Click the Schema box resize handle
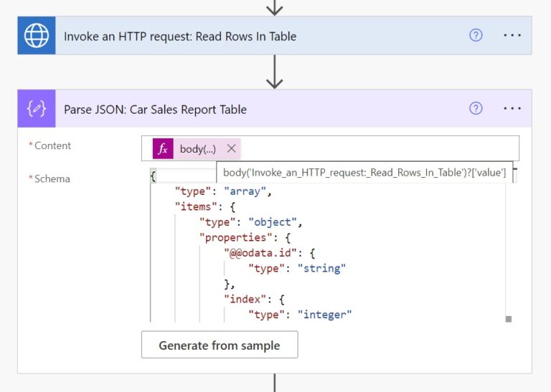Image resolution: width=551 pixels, height=392 pixels. click(509, 319)
